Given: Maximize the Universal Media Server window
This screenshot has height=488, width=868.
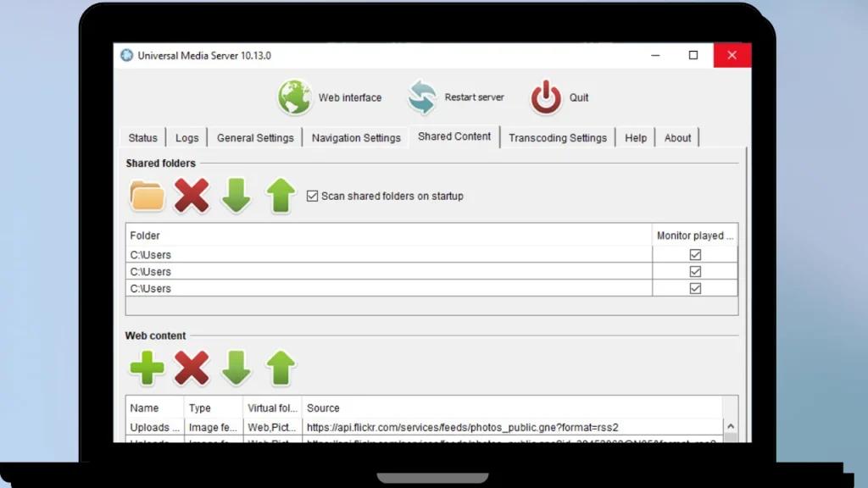Looking at the screenshot, I should click(x=693, y=55).
